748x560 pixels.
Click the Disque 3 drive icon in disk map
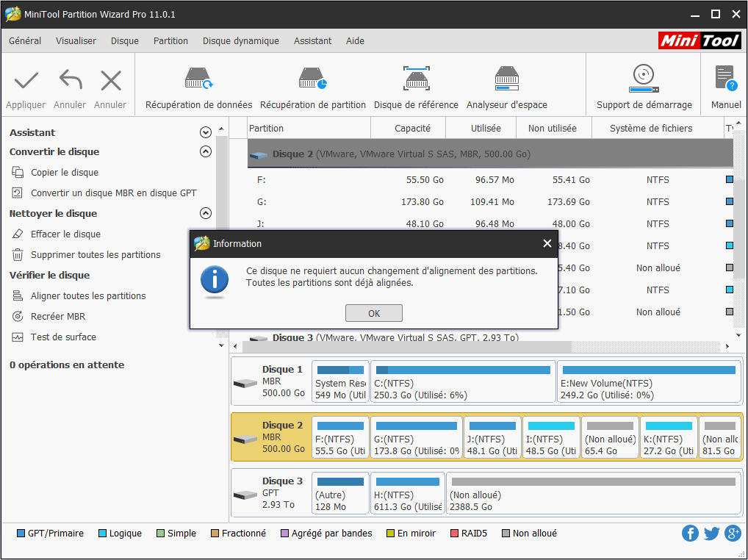point(245,495)
